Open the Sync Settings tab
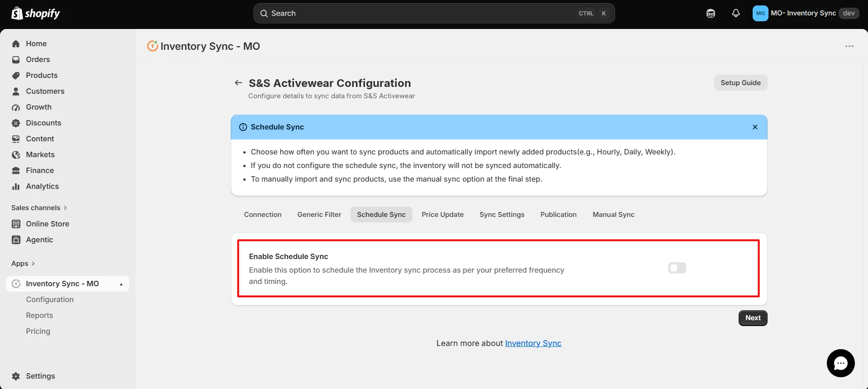Screen dimensions: 868x389 point(502,215)
